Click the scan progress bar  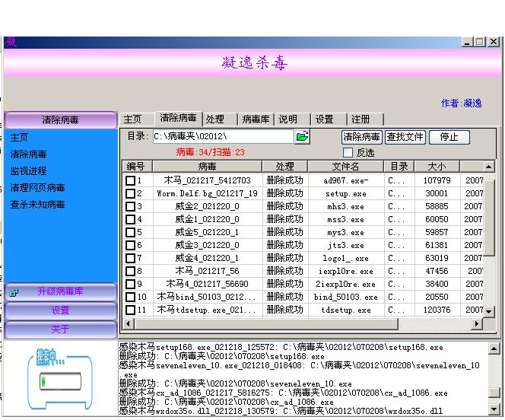[x=61, y=382]
